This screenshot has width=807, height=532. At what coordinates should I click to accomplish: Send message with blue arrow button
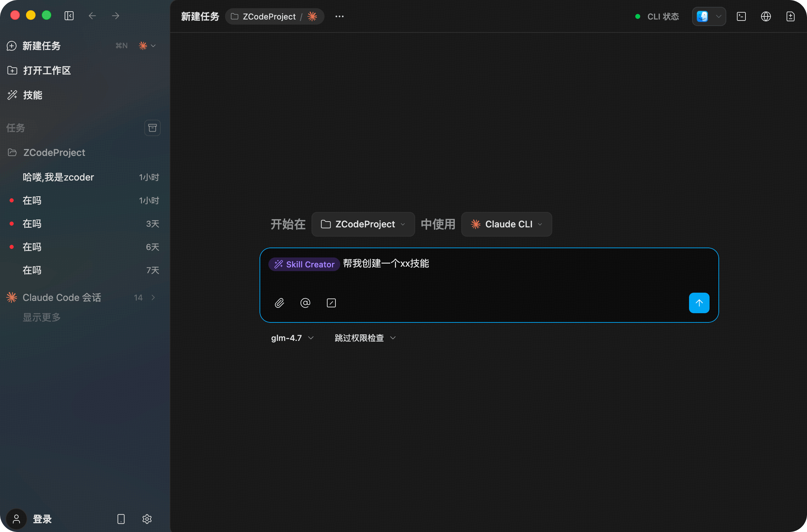click(x=699, y=303)
